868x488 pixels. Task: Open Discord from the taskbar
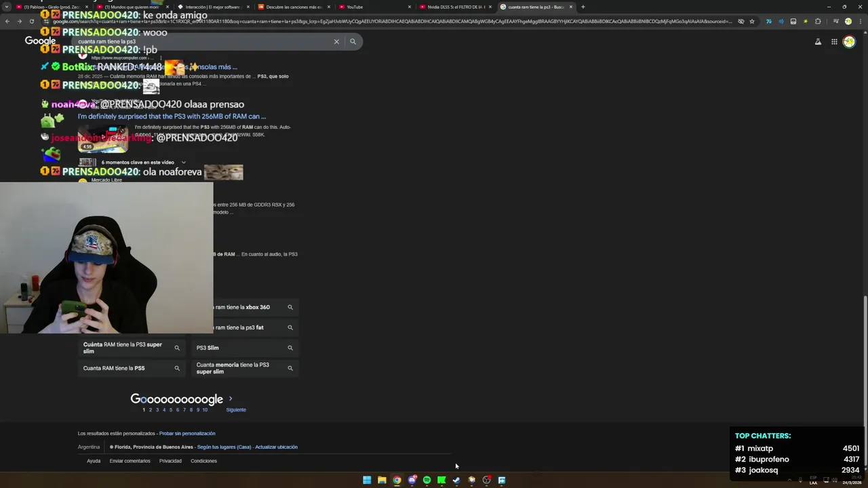tap(412, 480)
